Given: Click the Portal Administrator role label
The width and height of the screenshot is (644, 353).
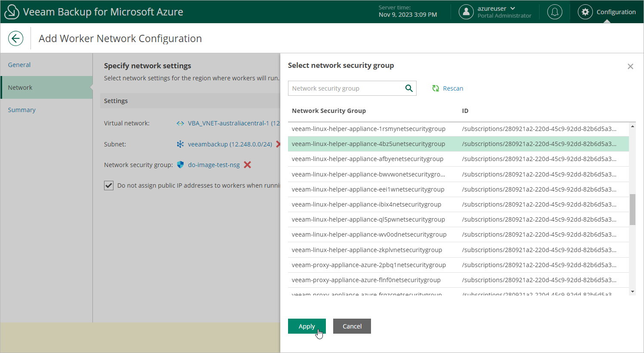Looking at the screenshot, I should coord(504,15).
